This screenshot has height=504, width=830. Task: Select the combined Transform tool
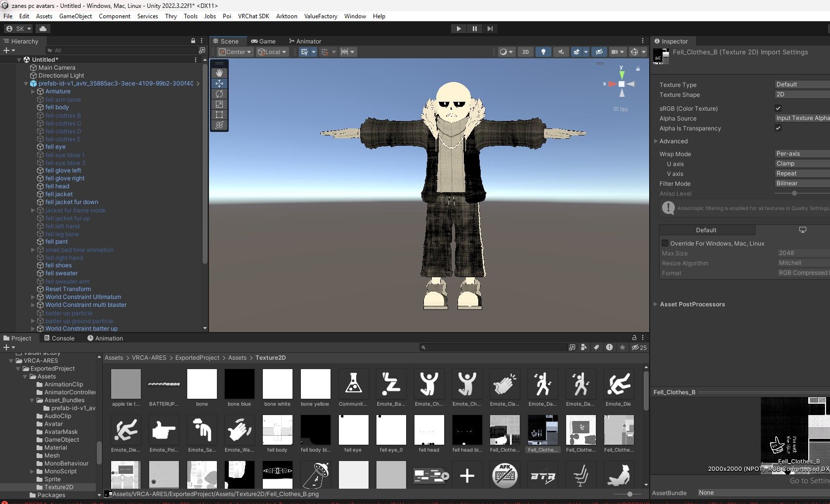[219, 125]
